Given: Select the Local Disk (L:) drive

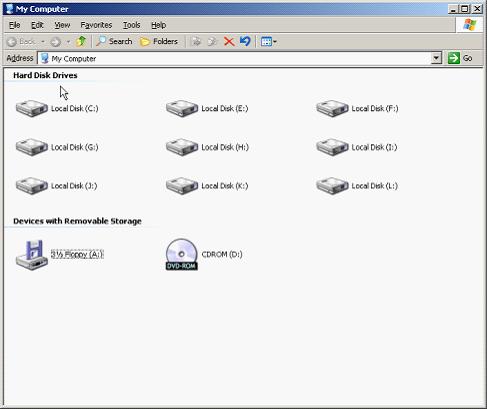Looking at the screenshot, I should 357,186.
